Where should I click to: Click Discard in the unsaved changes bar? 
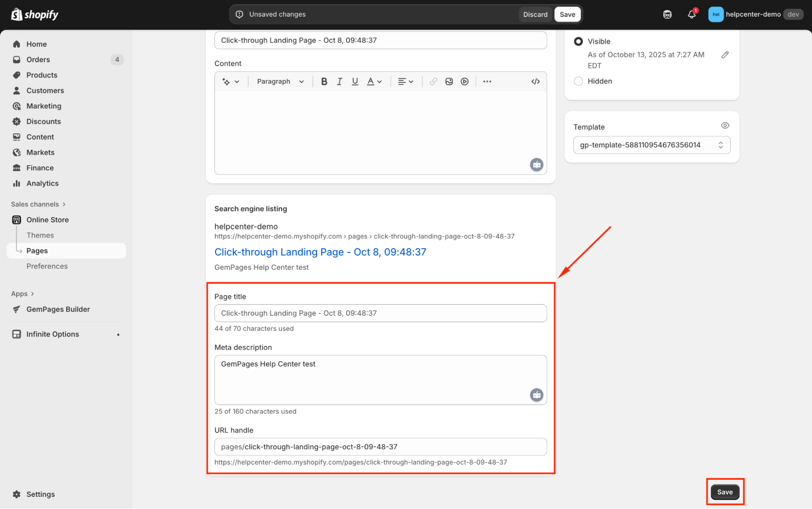point(535,15)
